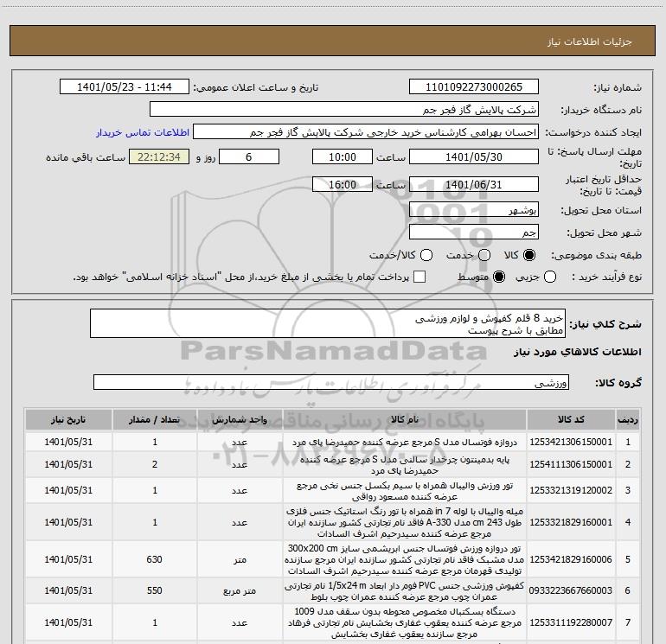Click the متر مربع unit in row 6
This screenshot has height=644, width=666.
pos(240,591)
